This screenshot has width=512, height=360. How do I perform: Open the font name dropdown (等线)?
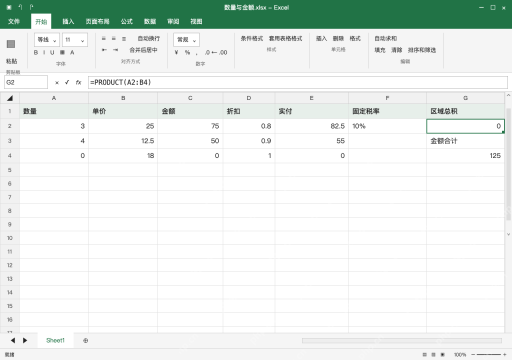(47, 40)
